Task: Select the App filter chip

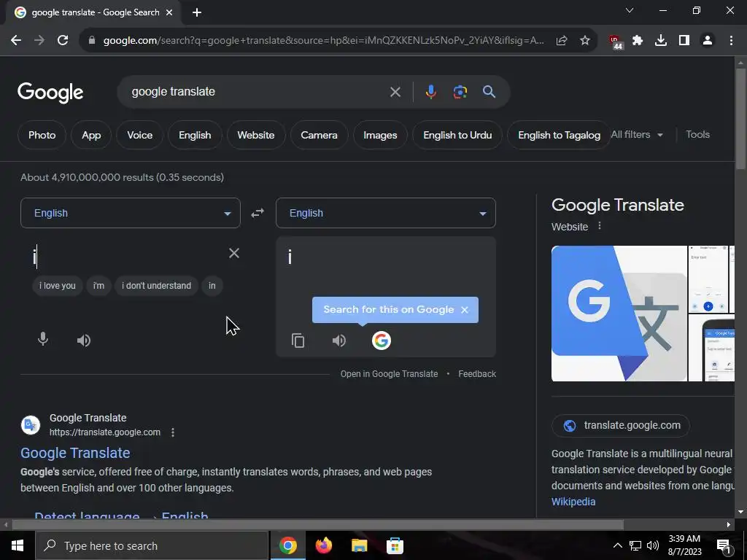Action: [x=91, y=135]
